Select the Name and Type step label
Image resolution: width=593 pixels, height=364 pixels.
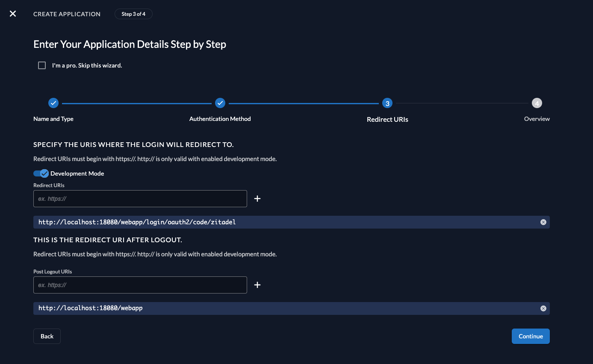[53, 119]
